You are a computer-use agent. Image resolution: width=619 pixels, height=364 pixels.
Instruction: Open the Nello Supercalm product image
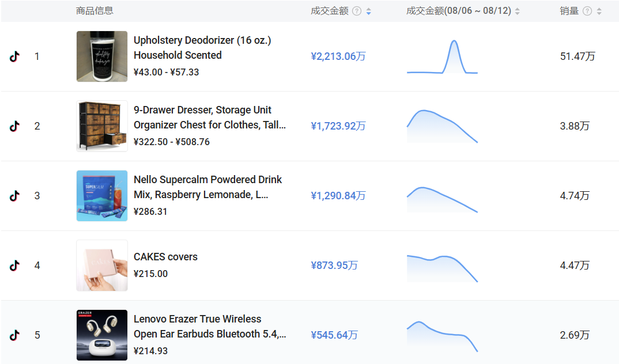pyautogui.click(x=102, y=196)
